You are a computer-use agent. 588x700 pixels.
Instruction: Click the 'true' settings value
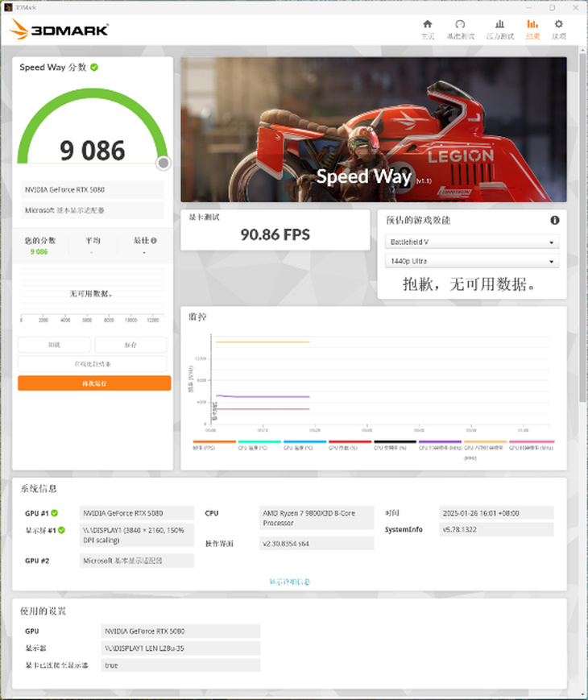point(180,665)
